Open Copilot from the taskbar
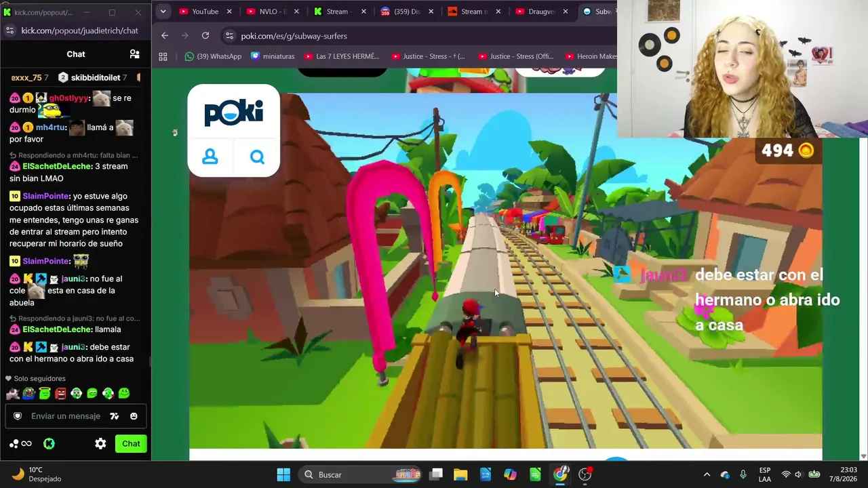868x488 pixels. click(510, 474)
